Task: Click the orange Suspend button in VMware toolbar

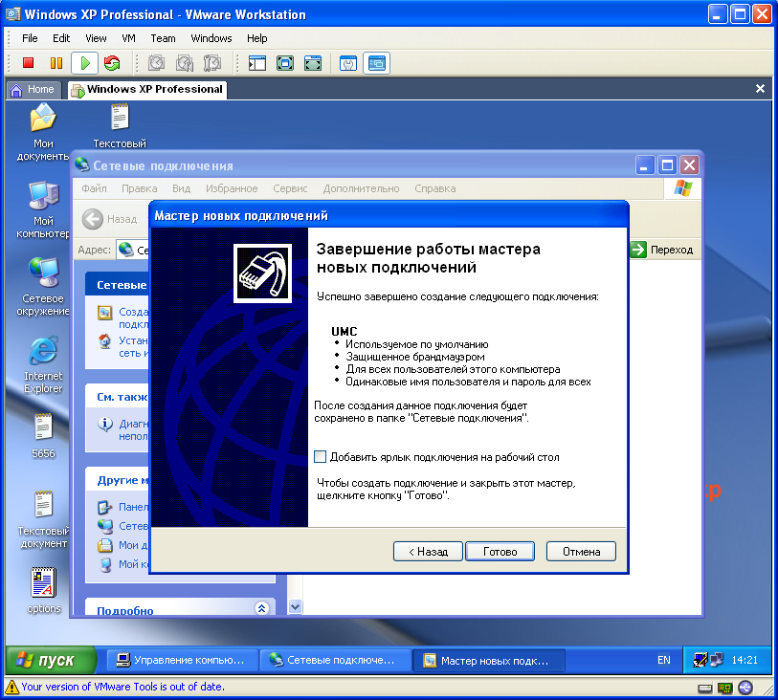Action: coord(56,63)
